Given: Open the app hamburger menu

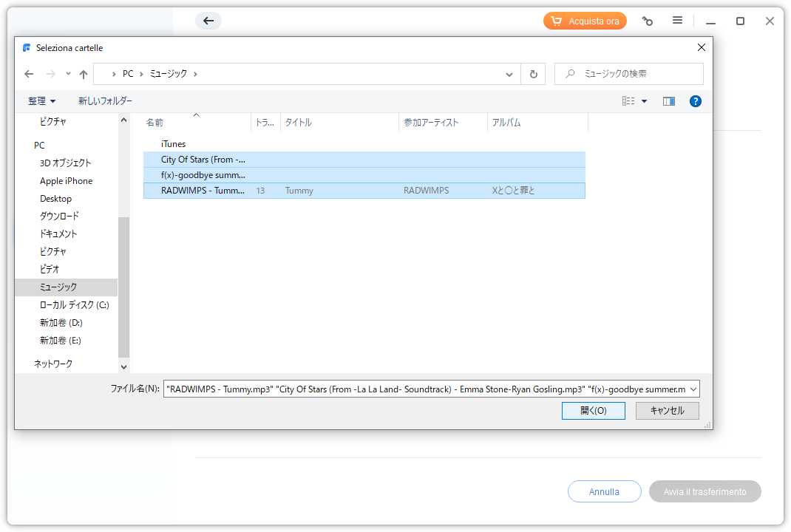Looking at the screenshot, I should point(677,21).
